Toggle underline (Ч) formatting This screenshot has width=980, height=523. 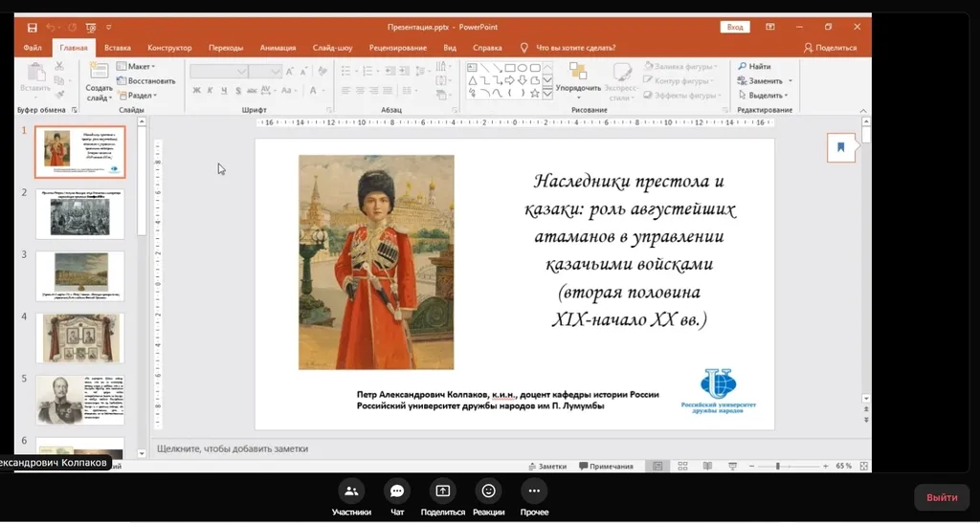224,91
